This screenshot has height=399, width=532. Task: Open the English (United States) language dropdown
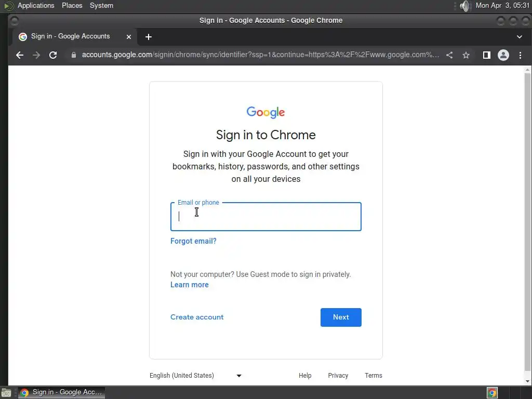[x=195, y=375]
